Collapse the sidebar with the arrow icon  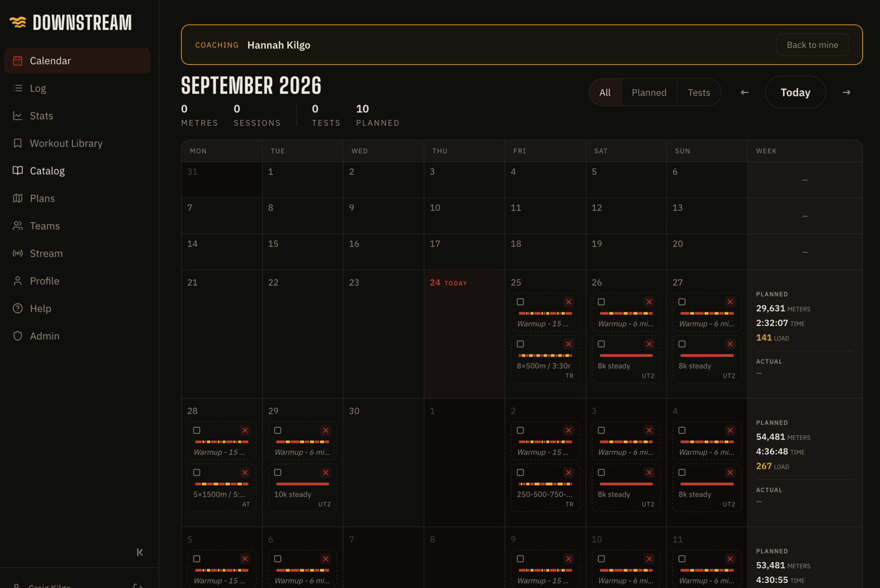[x=140, y=552]
